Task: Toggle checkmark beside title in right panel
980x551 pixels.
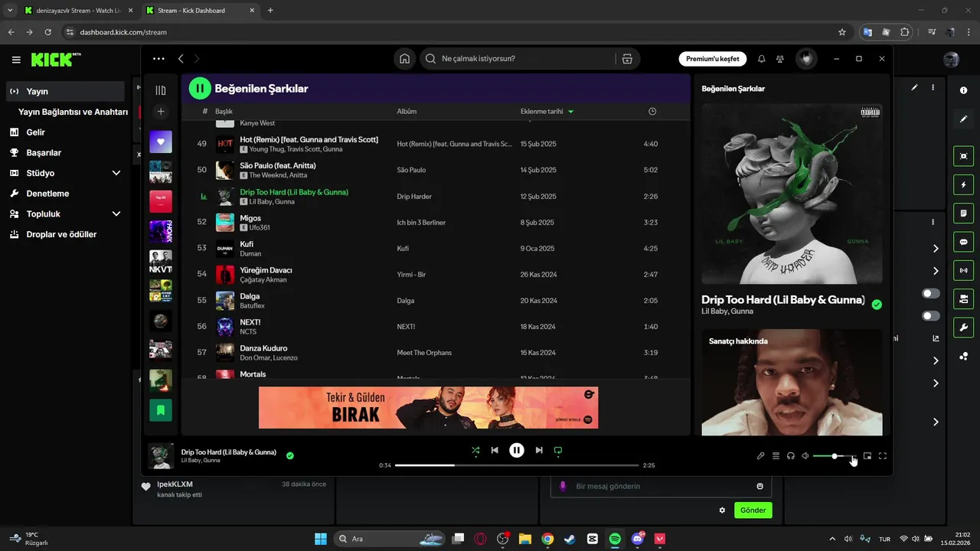Action: click(x=877, y=305)
